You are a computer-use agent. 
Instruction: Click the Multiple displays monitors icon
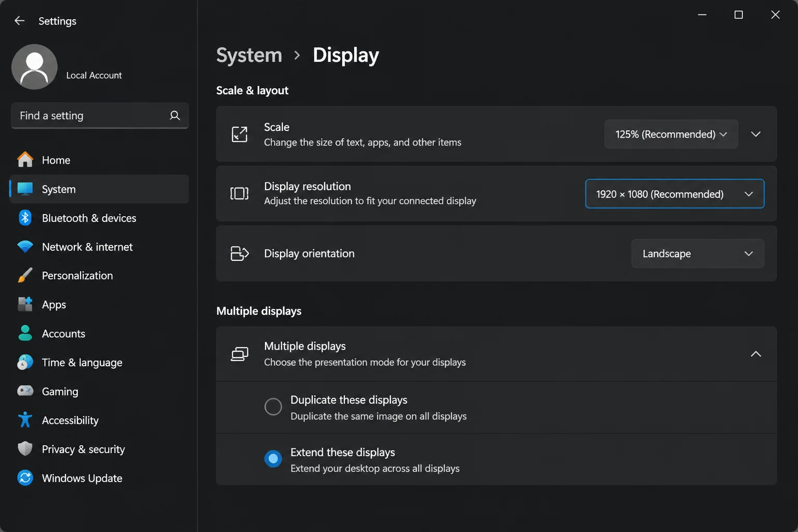(240, 354)
